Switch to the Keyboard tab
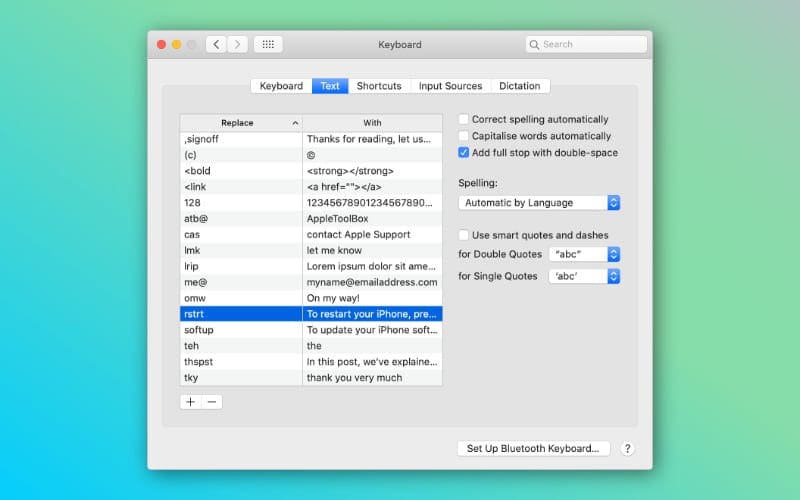Image resolution: width=800 pixels, height=500 pixels. click(281, 86)
